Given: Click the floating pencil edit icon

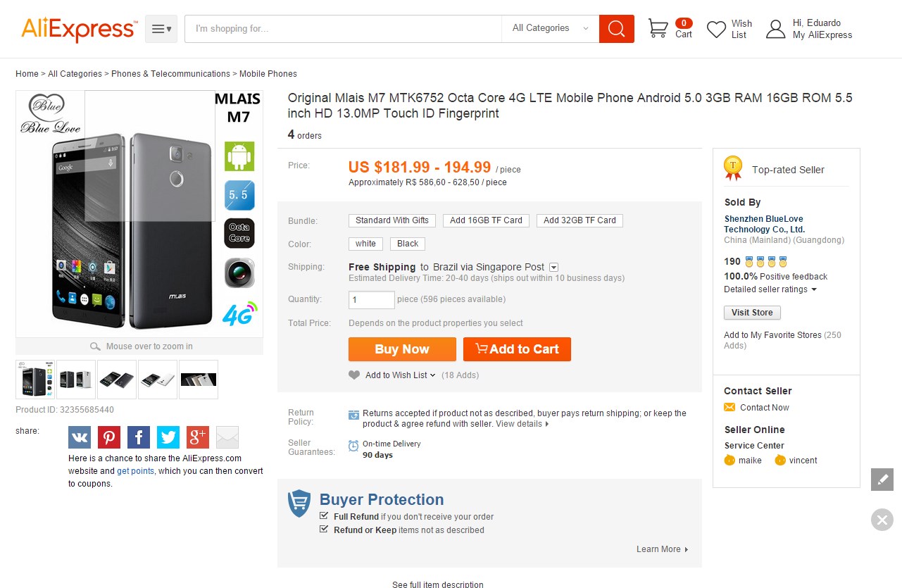Looking at the screenshot, I should coord(882,480).
